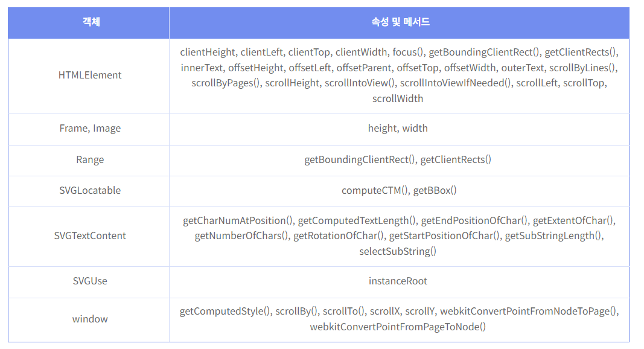Click the 'instanceRoot' cell
Screen dimensions: 644x349
[x=399, y=283]
